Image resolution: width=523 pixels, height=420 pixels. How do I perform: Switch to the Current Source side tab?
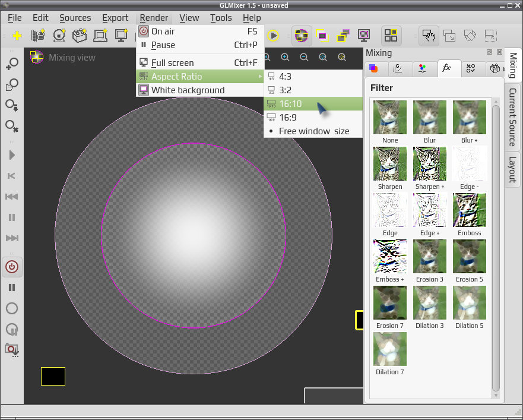pyautogui.click(x=513, y=117)
